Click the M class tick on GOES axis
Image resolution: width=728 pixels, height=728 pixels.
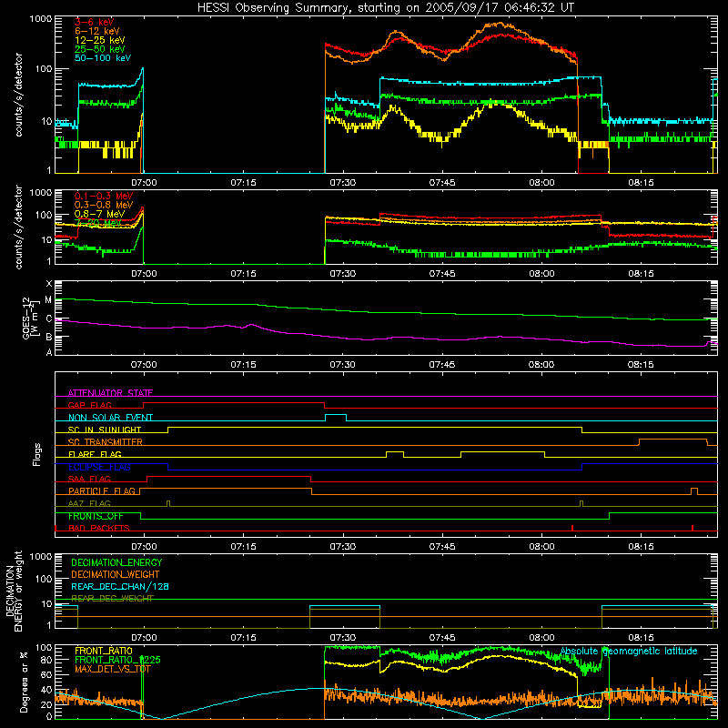48,300
